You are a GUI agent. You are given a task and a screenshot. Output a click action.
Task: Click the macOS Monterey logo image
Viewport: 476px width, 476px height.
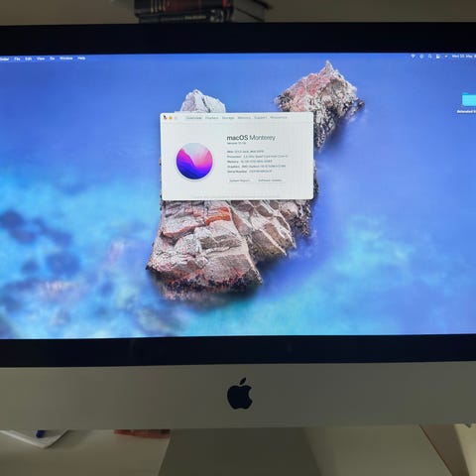pyautogui.click(x=194, y=162)
